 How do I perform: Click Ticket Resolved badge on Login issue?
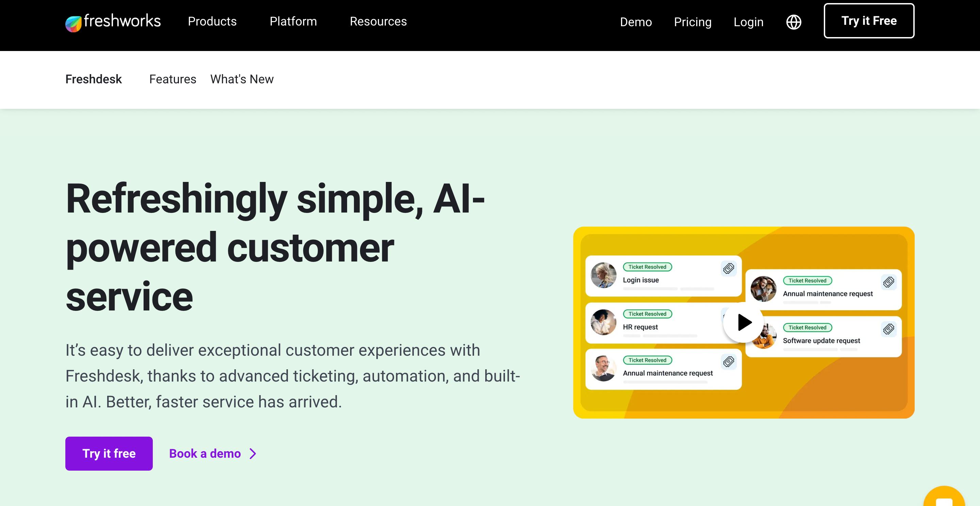pyautogui.click(x=647, y=267)
